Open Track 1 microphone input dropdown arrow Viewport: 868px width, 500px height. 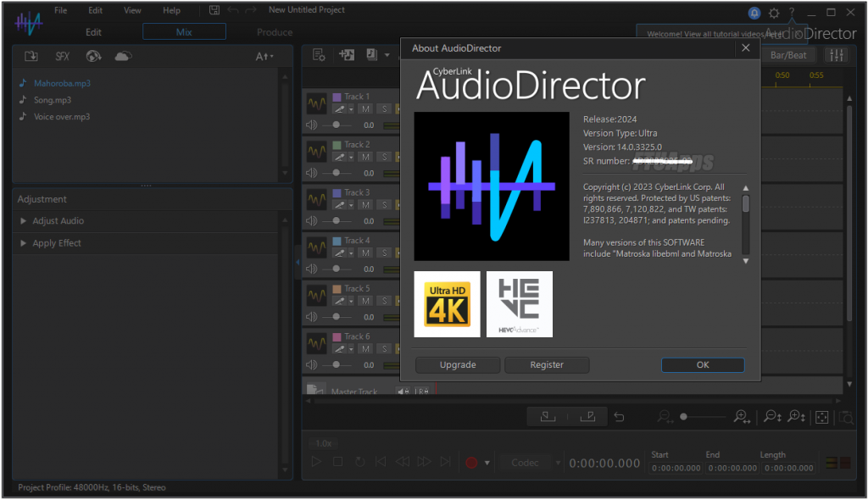(x=351, y=109)
